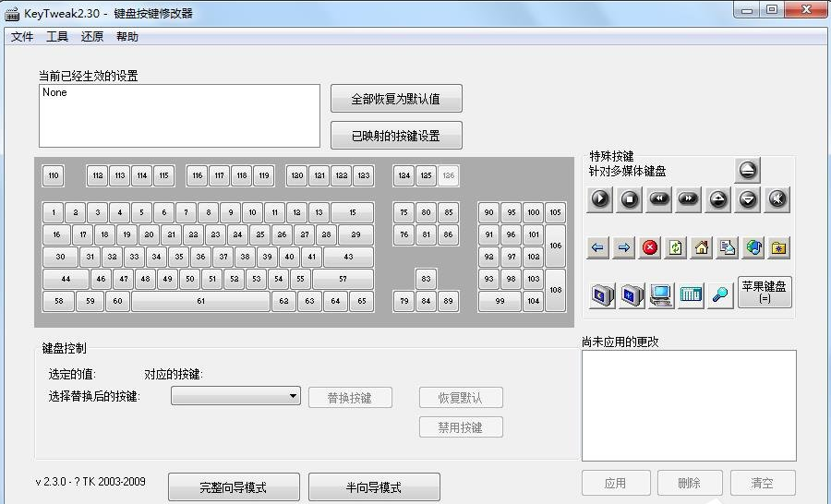Select keyboard key number 110

pos(53,175)
